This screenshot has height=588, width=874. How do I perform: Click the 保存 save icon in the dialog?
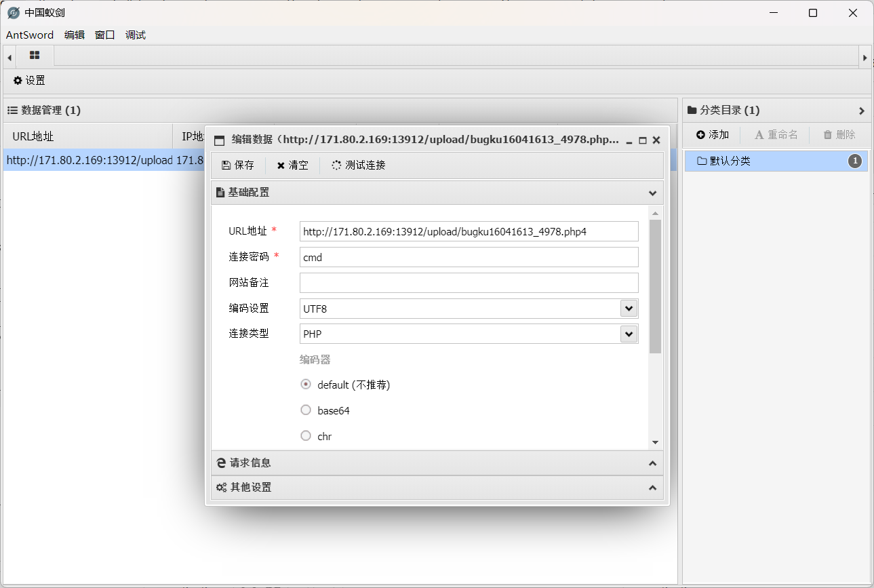pyautogui.click(x=226, y=165)
